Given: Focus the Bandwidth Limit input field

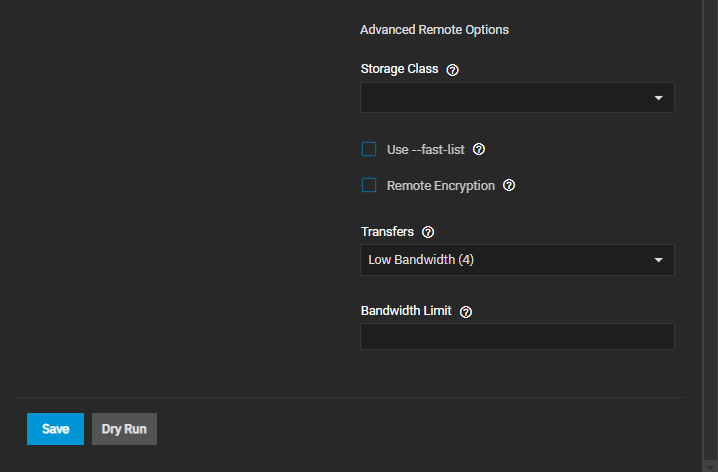Looking at the screenshot, I should [x=517, y=337].
